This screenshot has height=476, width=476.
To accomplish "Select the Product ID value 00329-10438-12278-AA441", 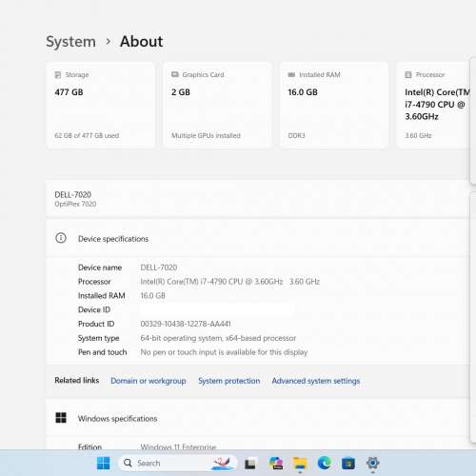I will [186, 324].
